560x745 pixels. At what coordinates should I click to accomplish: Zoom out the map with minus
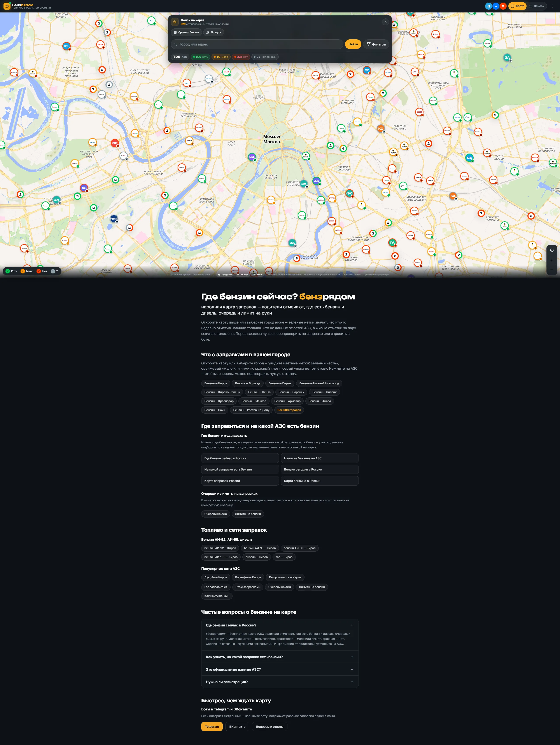[x=552, y=270]
